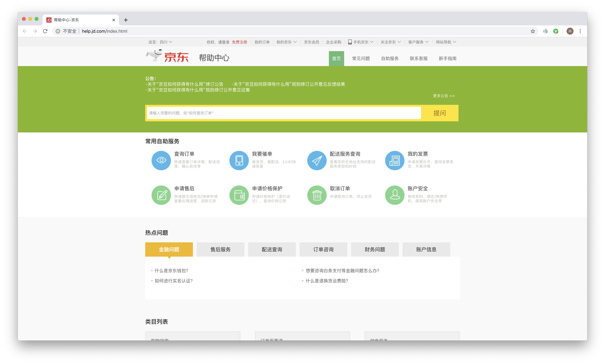605x364 pixels.
Task: Open the 查询订单 eye icon
Action: [x=161, y=160]
